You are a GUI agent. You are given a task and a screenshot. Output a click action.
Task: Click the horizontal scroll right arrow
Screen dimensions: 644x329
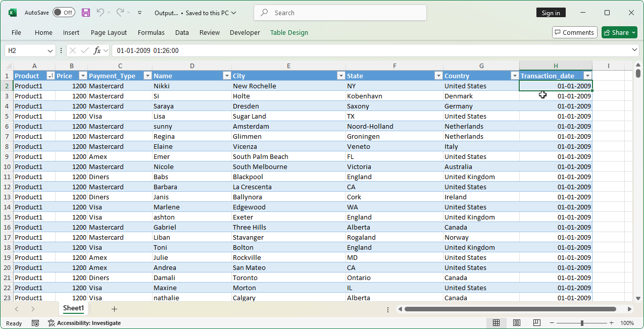629,309
